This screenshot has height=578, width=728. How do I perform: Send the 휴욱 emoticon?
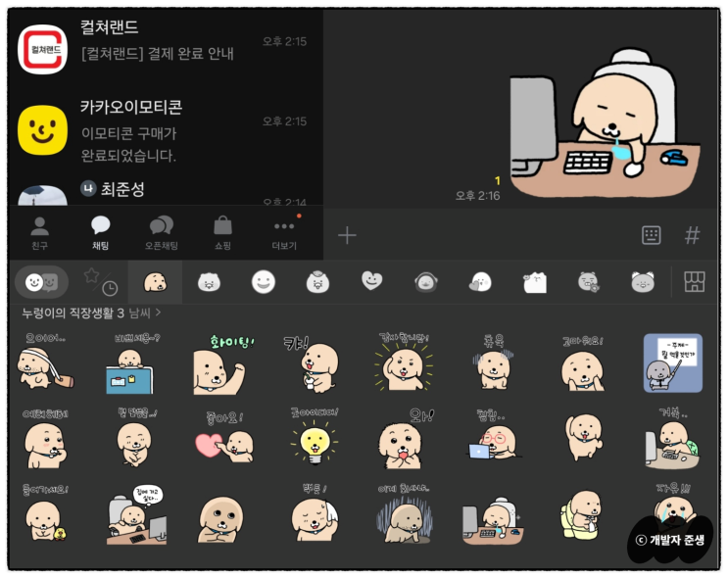click(x=493, y=362)
